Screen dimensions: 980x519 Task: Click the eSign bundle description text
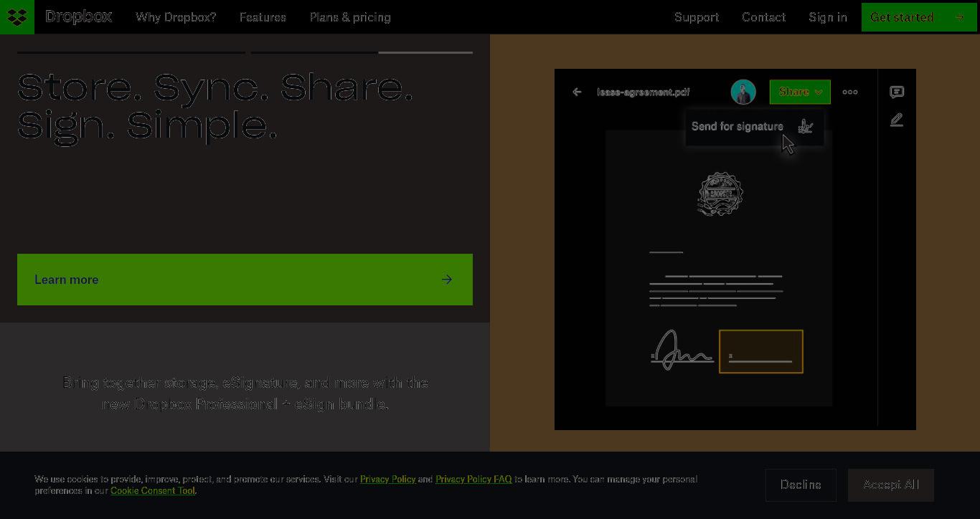point(245,394)
